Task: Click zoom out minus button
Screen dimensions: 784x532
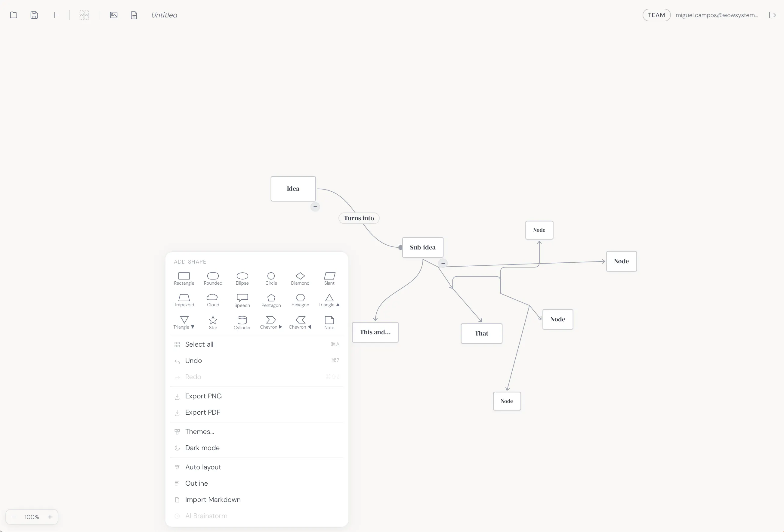Action: tap(14, 517)
